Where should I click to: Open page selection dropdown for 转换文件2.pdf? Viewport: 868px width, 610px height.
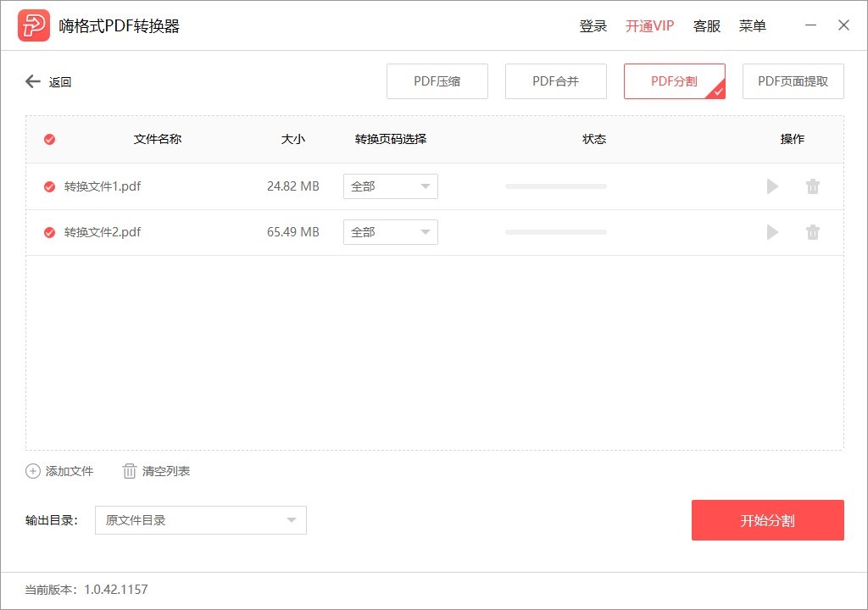tap(390, 232)
